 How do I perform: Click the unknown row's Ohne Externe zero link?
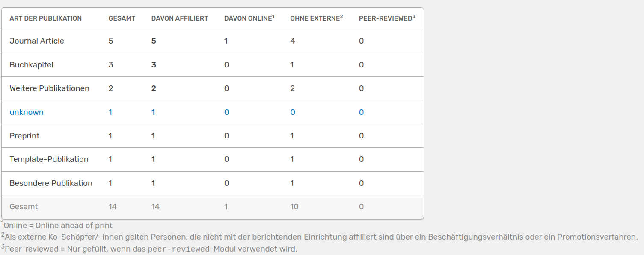pyautogui.click(x=293, y=112)
